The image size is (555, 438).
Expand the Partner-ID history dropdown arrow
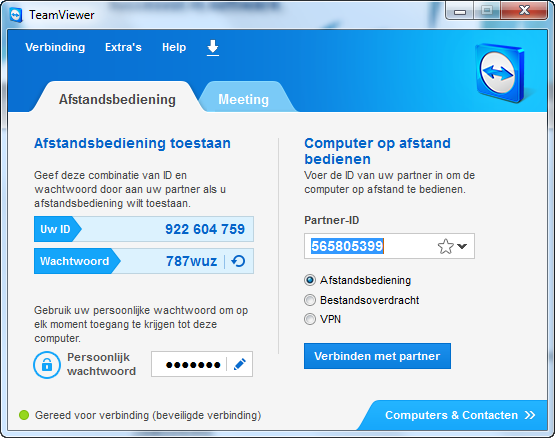click(462, 246)
